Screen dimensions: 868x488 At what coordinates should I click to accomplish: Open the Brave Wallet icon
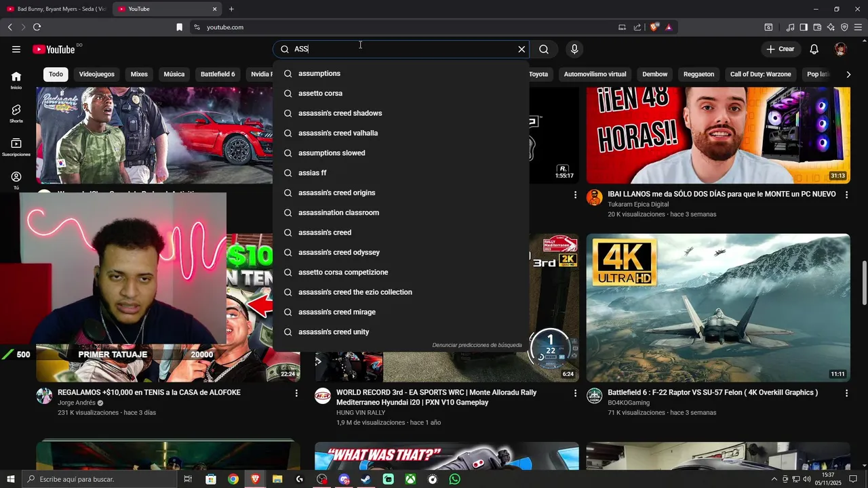pos(817,27)
